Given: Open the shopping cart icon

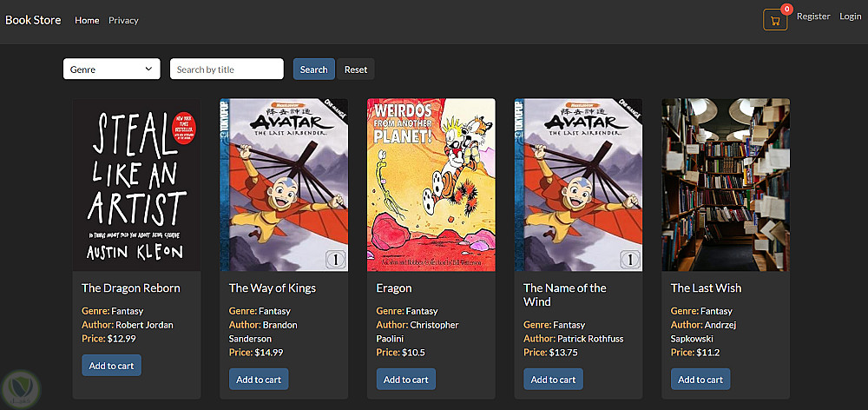Looking at the screenshot, I should tap(775, 20).
